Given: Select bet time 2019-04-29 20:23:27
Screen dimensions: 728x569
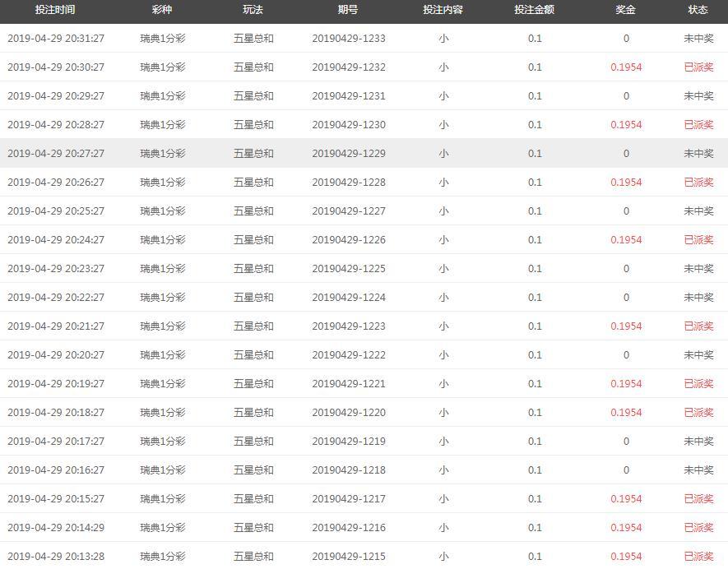Looking at the screenshot, I should pyautogui.click(x=56, y=269).
